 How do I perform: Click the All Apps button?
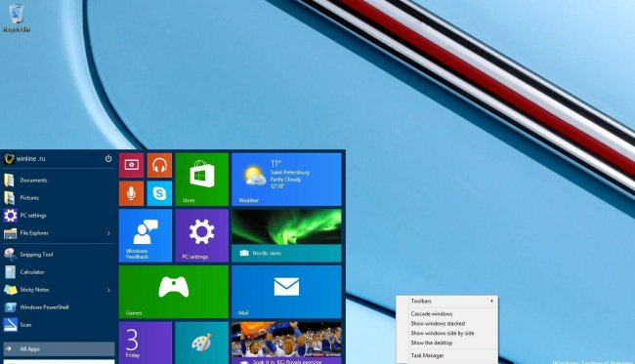click(60, 349)
